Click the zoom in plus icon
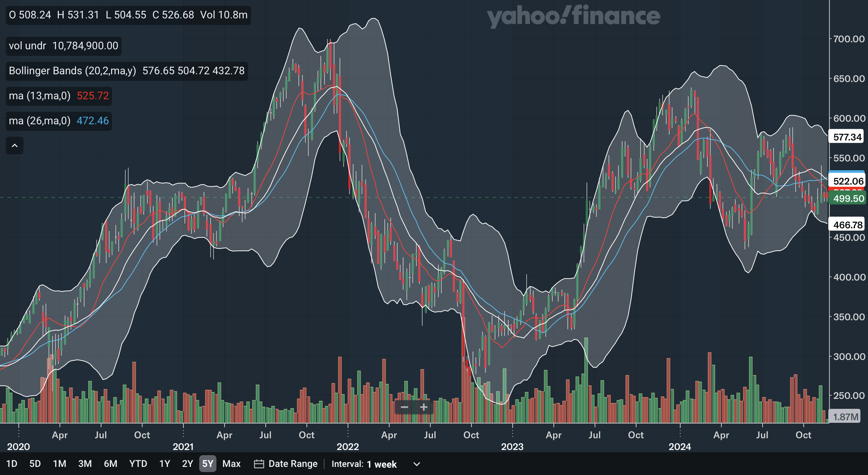This screenshot has width=868, height=475. 424,407
